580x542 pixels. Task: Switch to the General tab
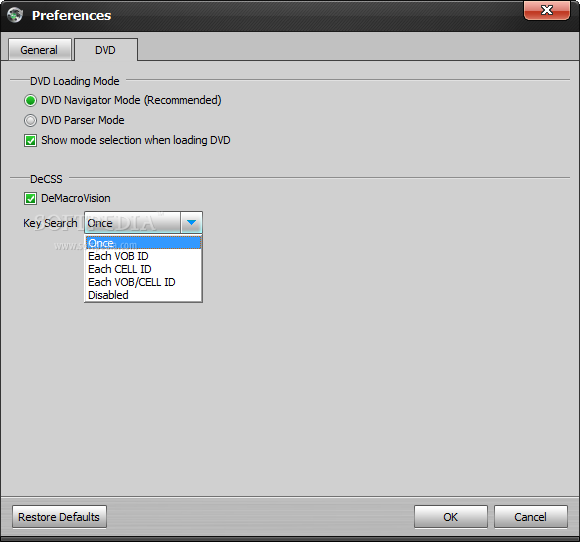point(40,50)
